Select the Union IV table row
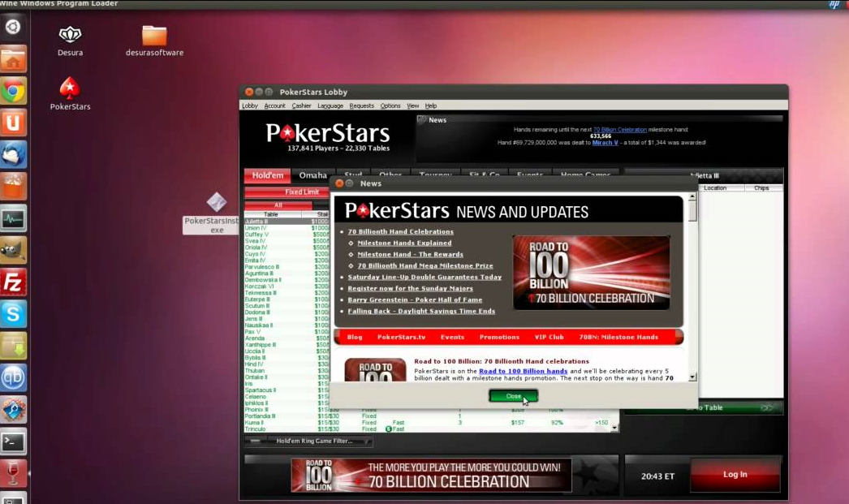This screenshot has height=504, width=849. click(x=287, y=228)
